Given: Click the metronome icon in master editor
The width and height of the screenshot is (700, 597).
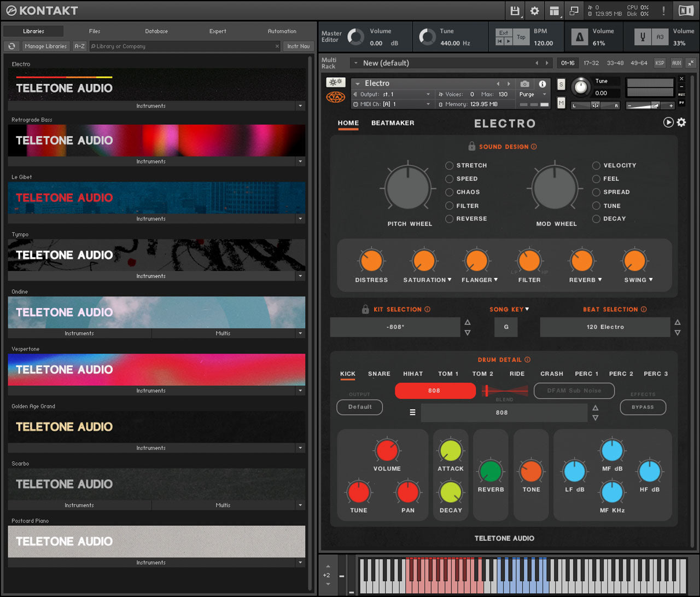Looking at the screenshot, I should (580, 37).
